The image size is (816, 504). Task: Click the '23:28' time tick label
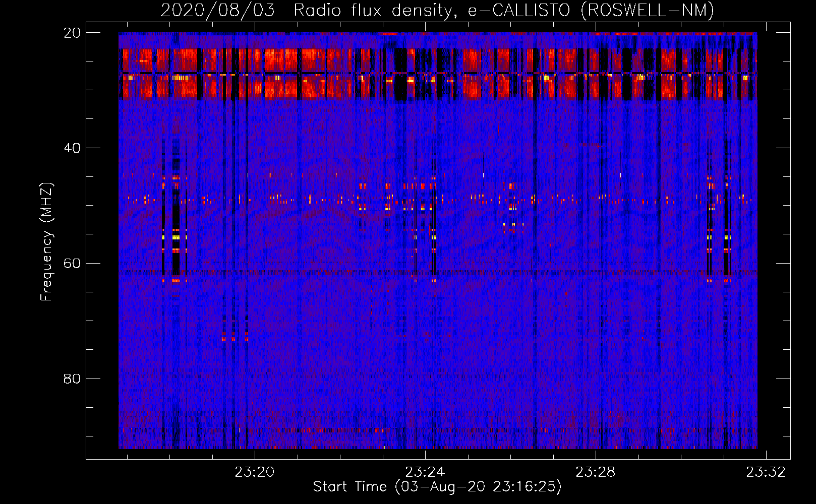point(596,472)
